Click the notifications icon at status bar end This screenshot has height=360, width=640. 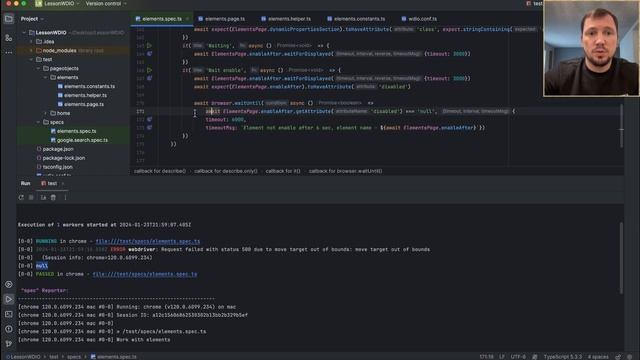[x=630, y=357]
